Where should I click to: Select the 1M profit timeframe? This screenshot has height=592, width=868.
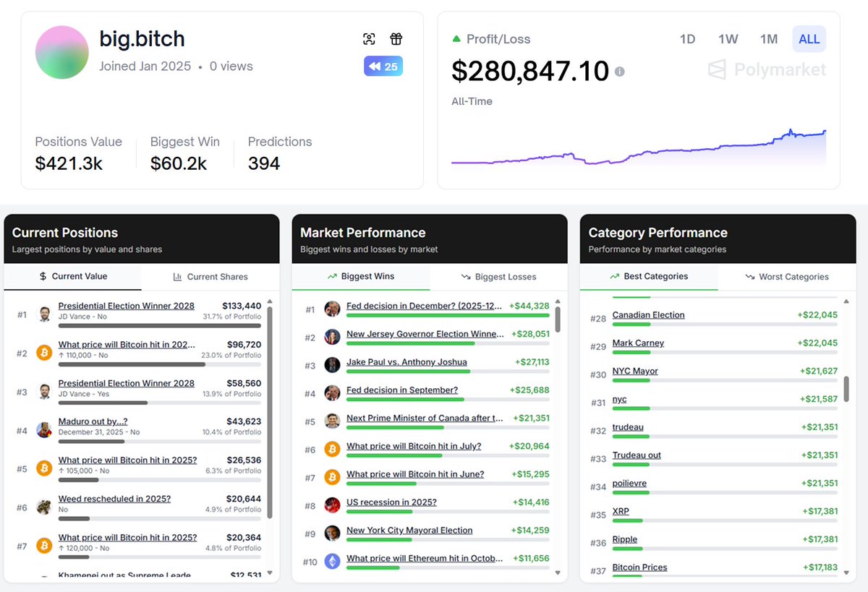pos(768,39)
